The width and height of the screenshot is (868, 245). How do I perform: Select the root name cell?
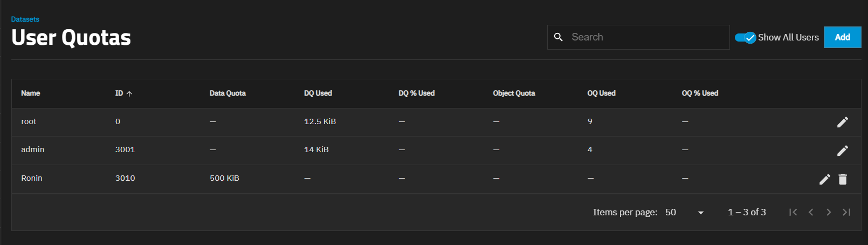[x=29, y=121]
